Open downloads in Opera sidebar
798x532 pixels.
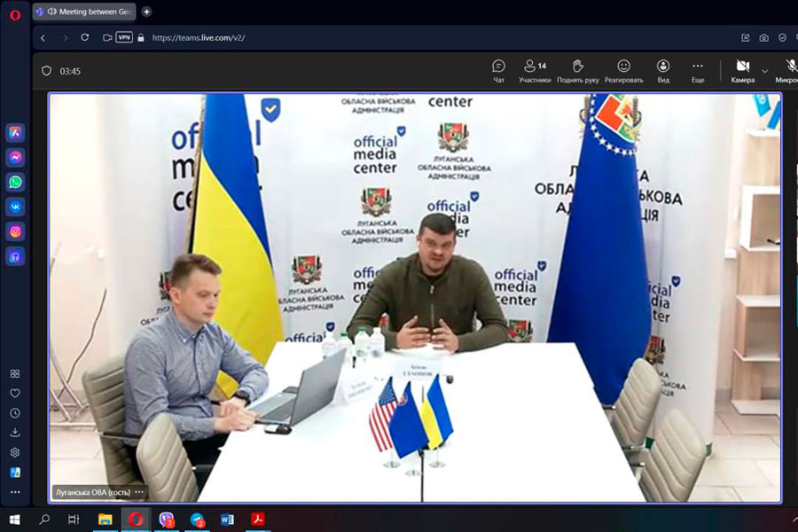point(15,433)
